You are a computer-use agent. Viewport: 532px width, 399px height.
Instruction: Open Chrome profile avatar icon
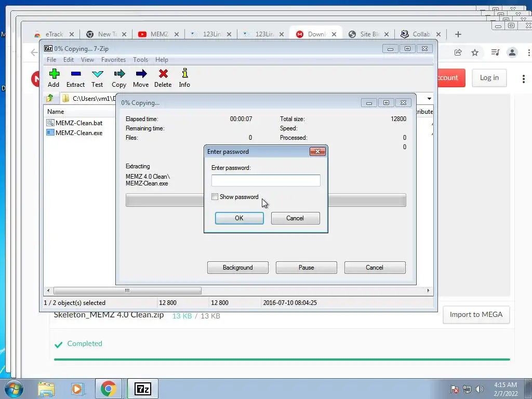(512, 52)
